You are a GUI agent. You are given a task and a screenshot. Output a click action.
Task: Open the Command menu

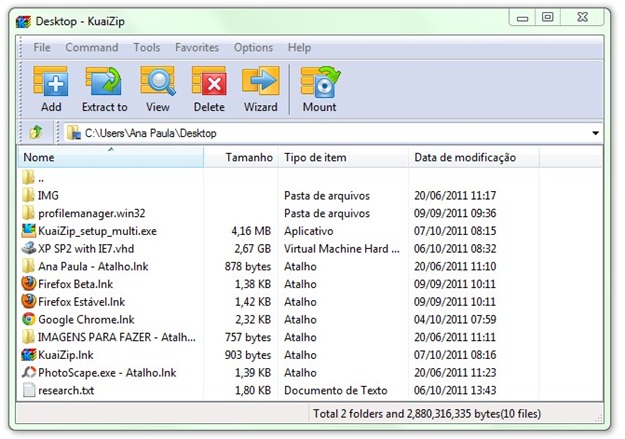pyautogui.click(x=92, y=47)
